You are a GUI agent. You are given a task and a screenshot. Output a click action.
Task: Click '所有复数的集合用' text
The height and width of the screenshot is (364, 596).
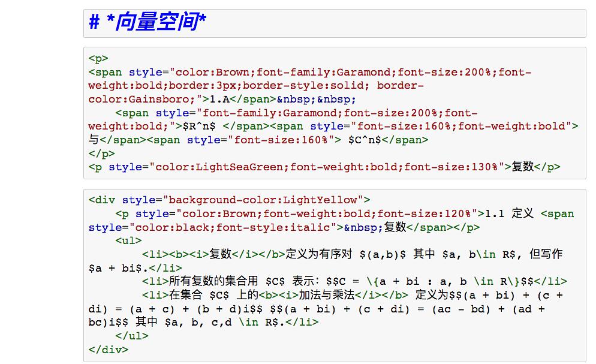point(213,282)
